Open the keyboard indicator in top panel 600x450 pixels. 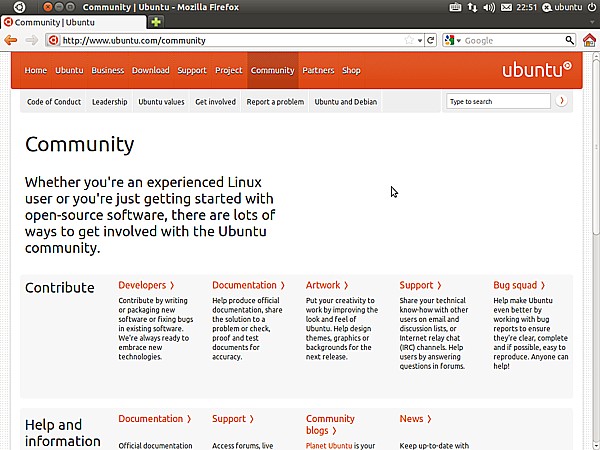coord(455,7)
